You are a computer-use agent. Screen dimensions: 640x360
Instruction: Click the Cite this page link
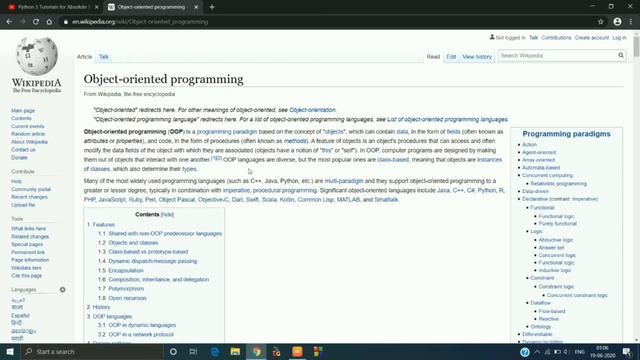[x=26, y=276]
